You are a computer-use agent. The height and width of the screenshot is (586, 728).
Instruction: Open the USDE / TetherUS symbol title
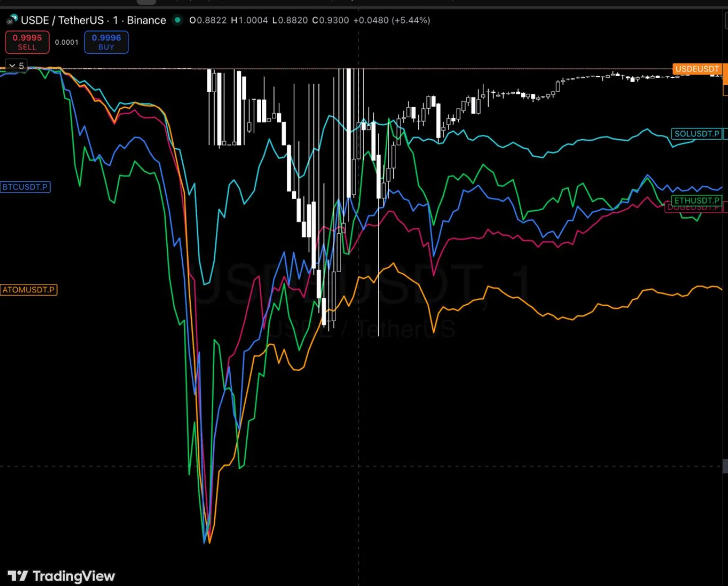tap(62, 20)
